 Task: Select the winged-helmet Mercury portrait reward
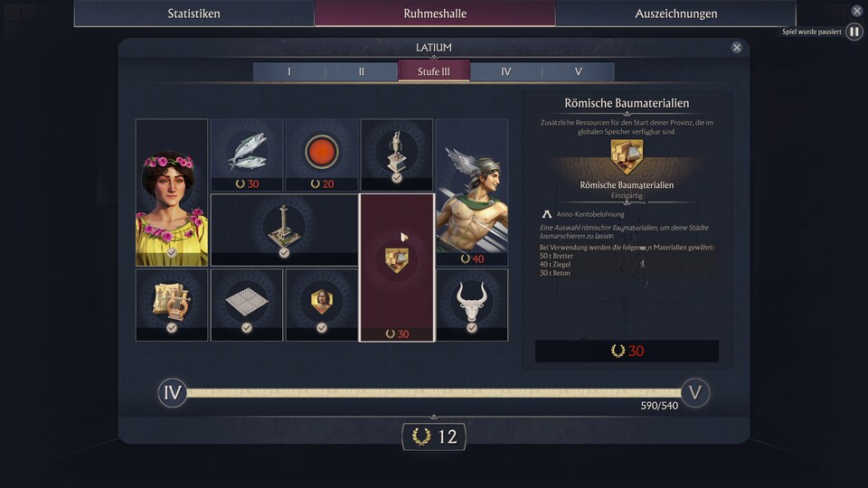472,192
